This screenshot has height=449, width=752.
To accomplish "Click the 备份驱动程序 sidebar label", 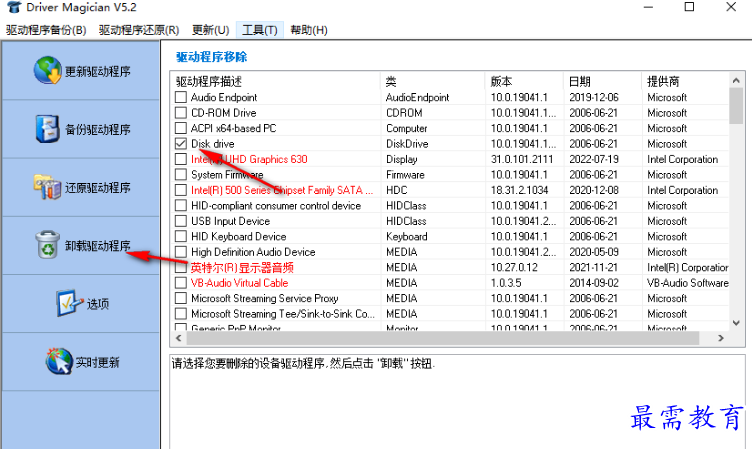I will tap(98, 130).
